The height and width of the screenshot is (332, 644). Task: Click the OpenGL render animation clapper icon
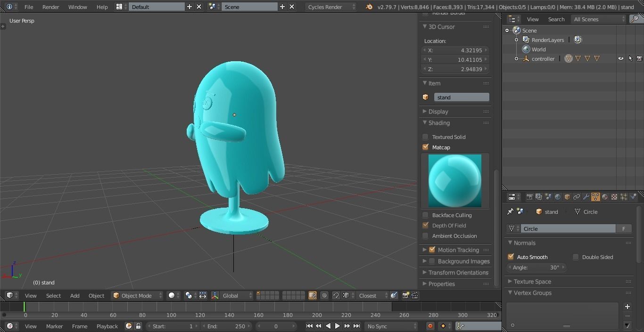[x=415, y=295]
